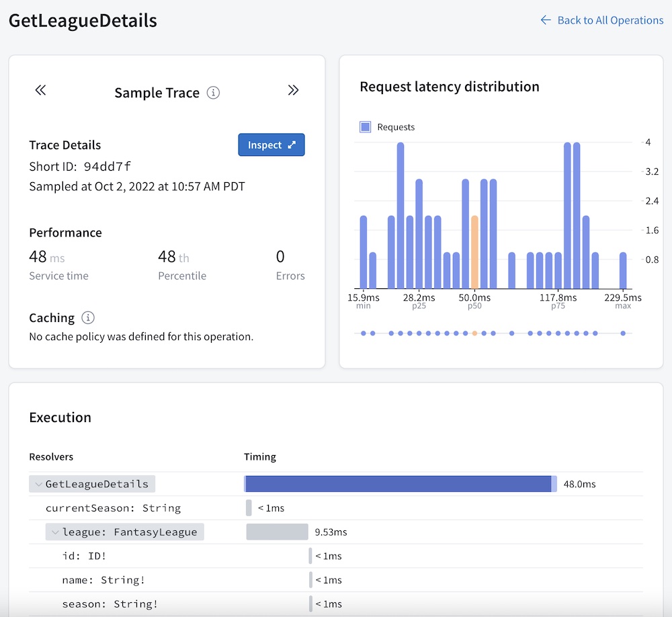The height and width of the screenshot is (617, 672).
Task: Go to next sample trace
Action: pyautogui.click(x=293, y=91)
